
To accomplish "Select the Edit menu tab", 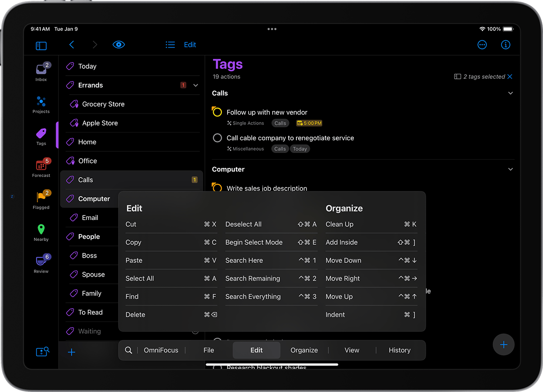I will click(257, 350).
